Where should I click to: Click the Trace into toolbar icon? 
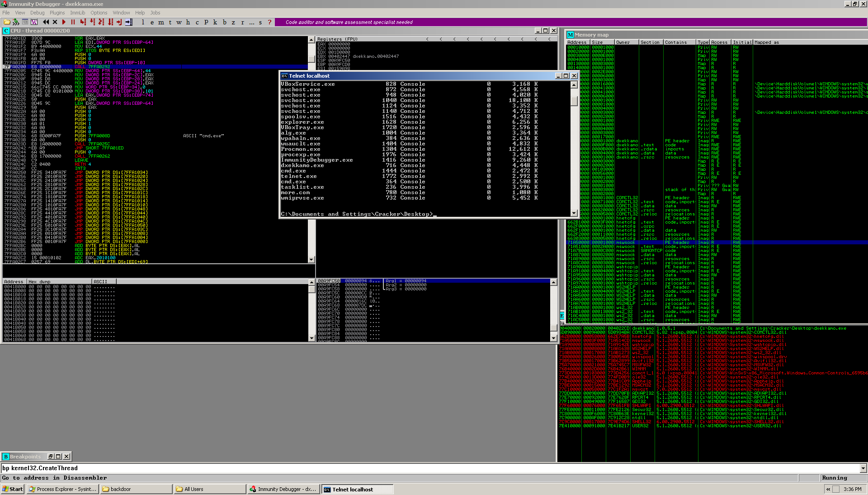[x=101, y=22]
